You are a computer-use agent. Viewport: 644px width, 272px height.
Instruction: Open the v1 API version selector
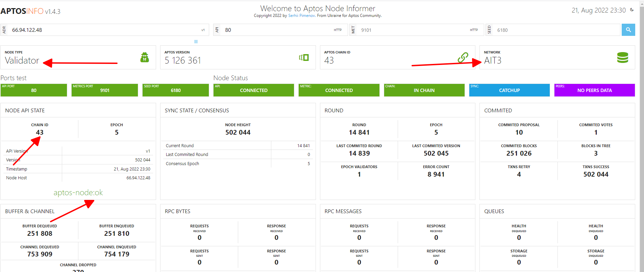[203, 30]
